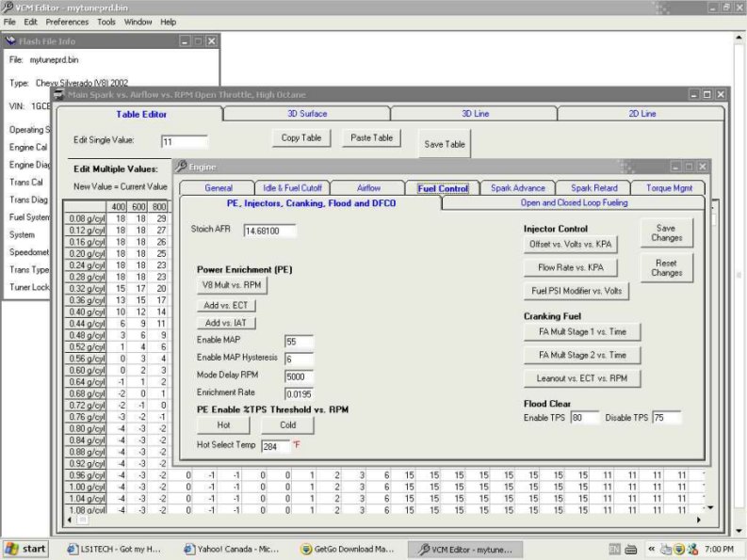
Task: Click the Stoich AFR input field
Action: click(269, 231)
